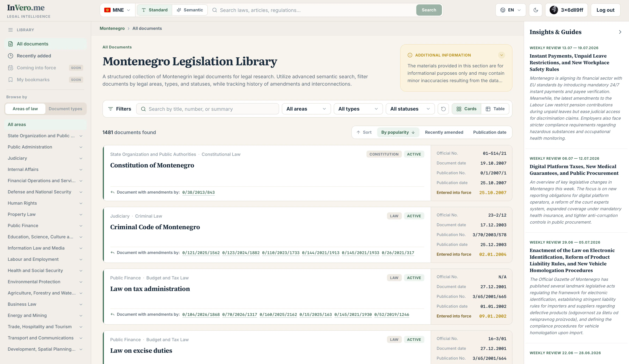
Task: Open amendment link 0/121/2025/1562
Action: 201,253
